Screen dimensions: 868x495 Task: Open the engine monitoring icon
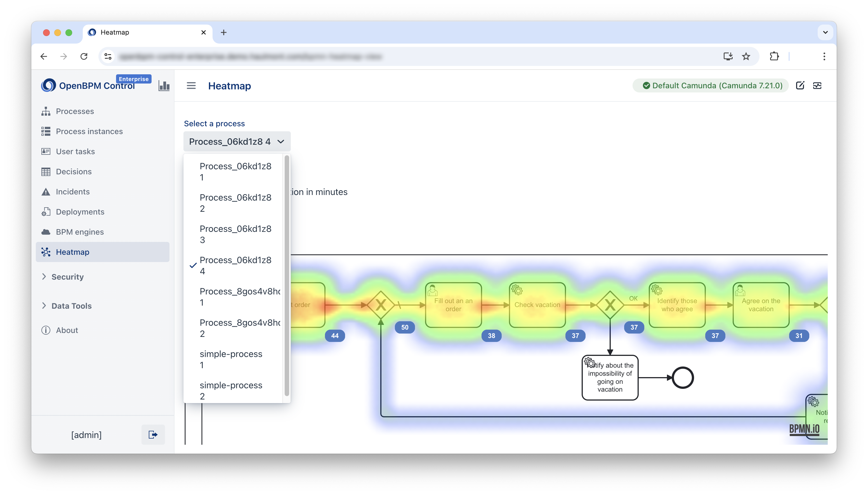click(817, 85)
